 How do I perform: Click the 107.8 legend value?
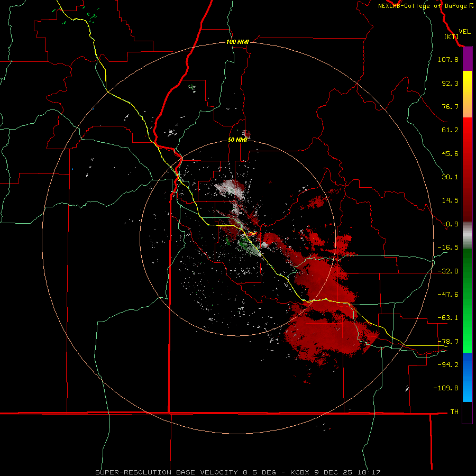point(448,59)
